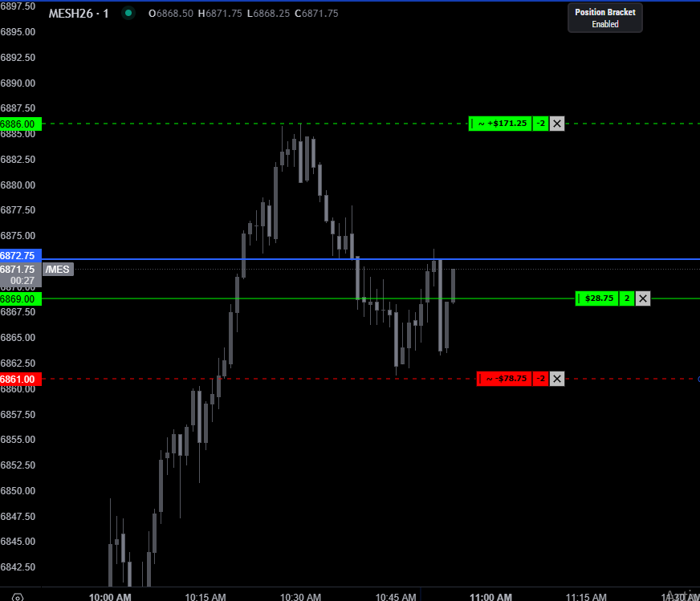
Task: Click the /MES symbol tag
Action: tap(58, 270)
